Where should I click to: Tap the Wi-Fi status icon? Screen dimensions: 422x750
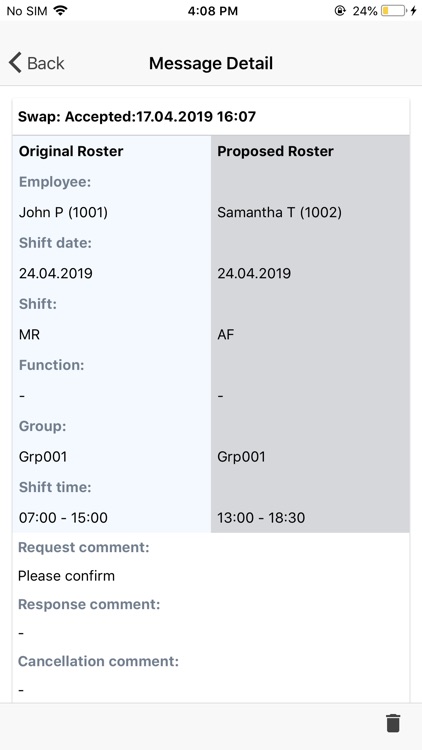click(60, 11)
